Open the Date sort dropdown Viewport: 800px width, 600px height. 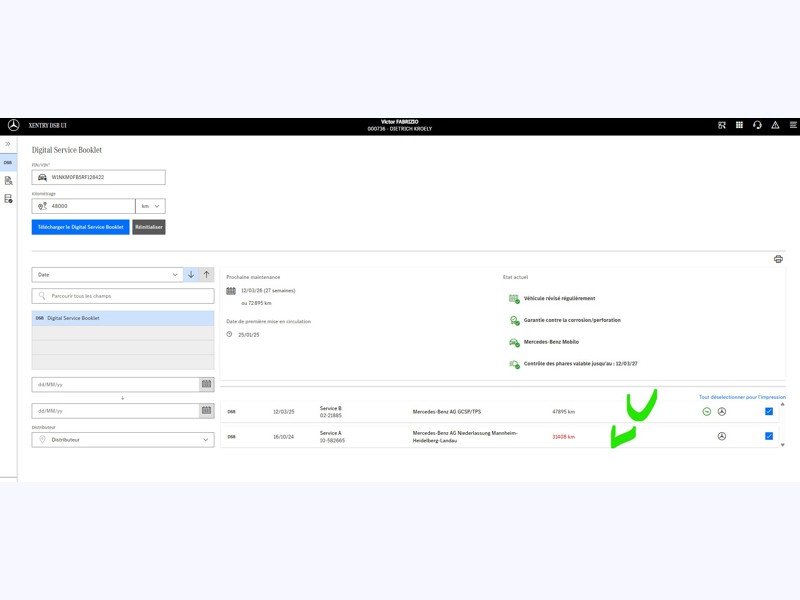click(x=106, y=274)
